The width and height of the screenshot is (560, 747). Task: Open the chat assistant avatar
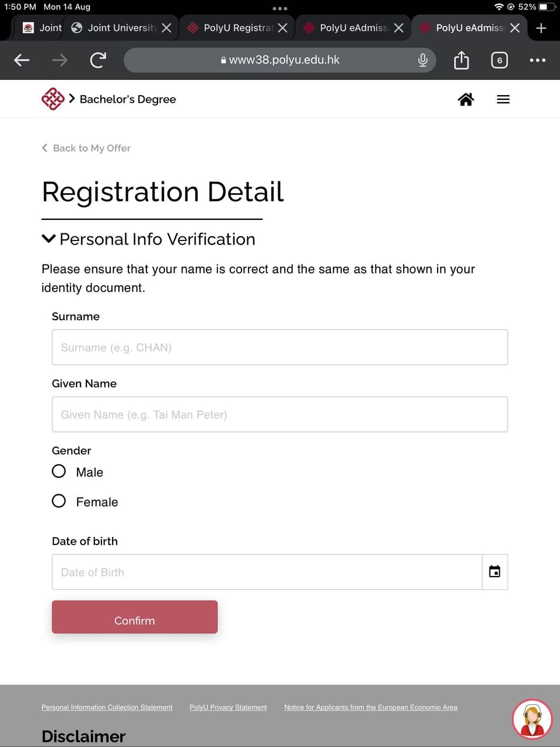(532, 718)
